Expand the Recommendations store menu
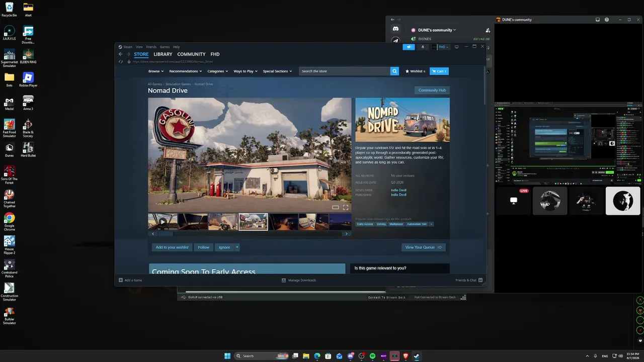The image size is (644, 362). 186,71
